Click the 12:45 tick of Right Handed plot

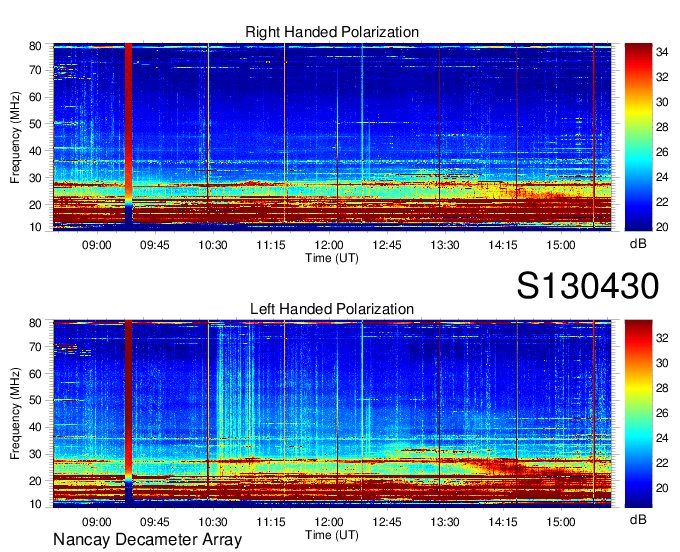click(x=387, y=245)
